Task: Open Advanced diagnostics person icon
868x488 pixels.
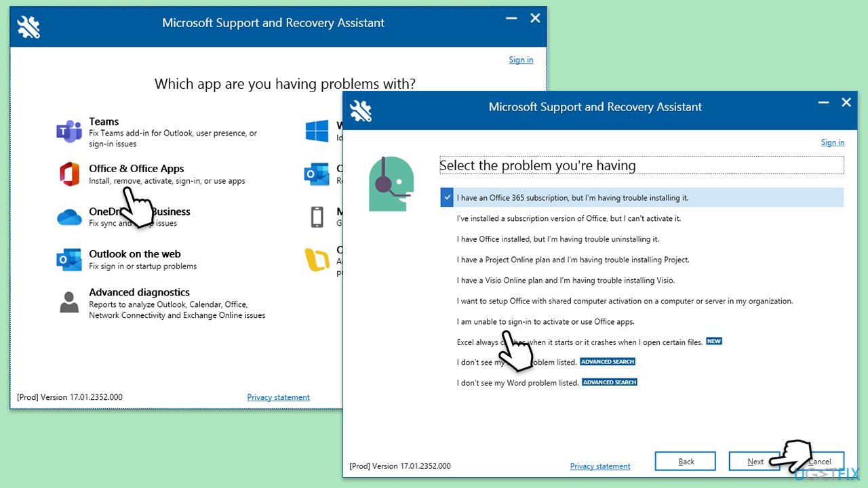Action: (x=69, y=302)
